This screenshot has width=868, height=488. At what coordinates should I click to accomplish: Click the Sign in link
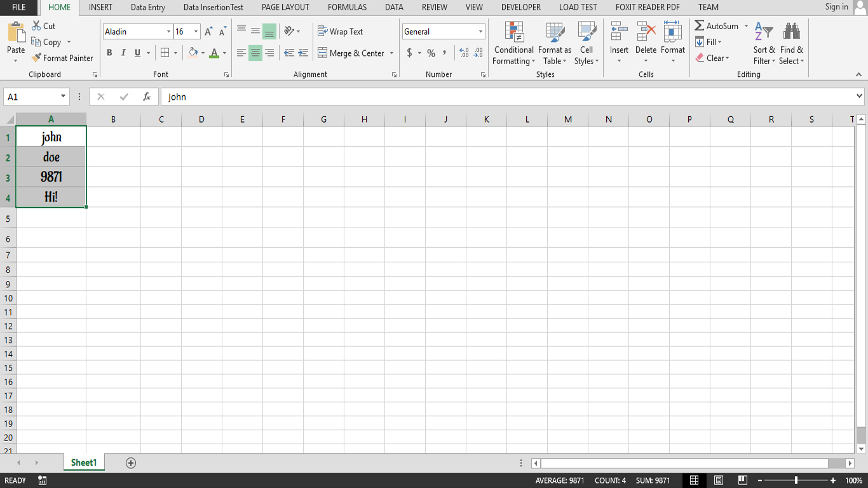(x=836, y=7)
